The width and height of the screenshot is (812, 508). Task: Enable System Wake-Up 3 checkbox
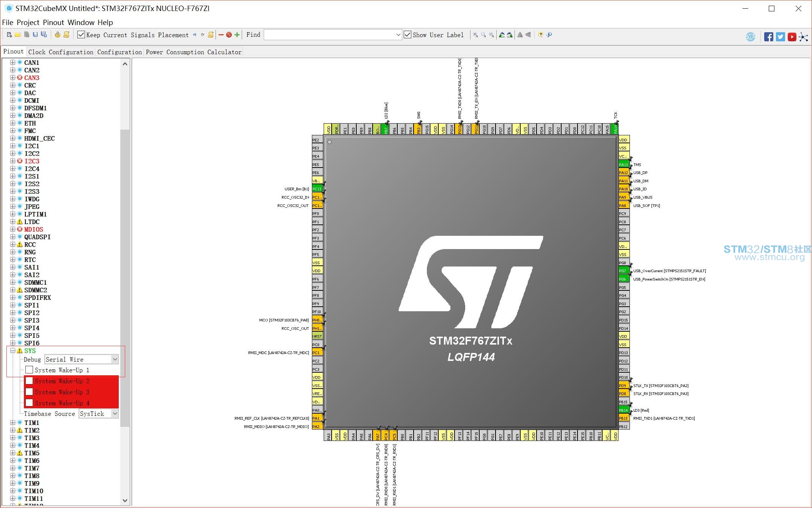(29, 392)
